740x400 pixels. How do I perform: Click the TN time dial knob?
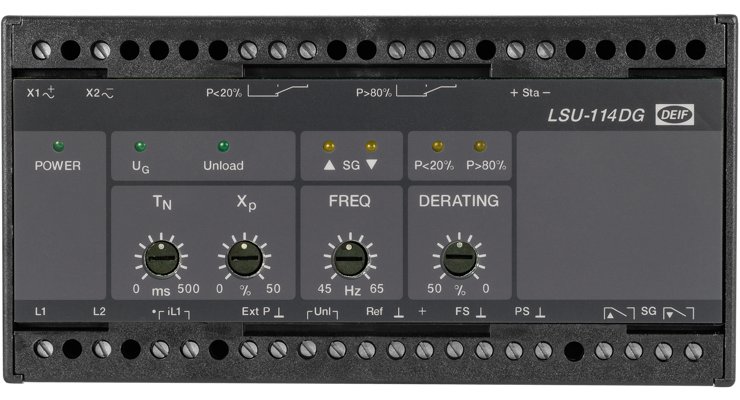[160, 260]
